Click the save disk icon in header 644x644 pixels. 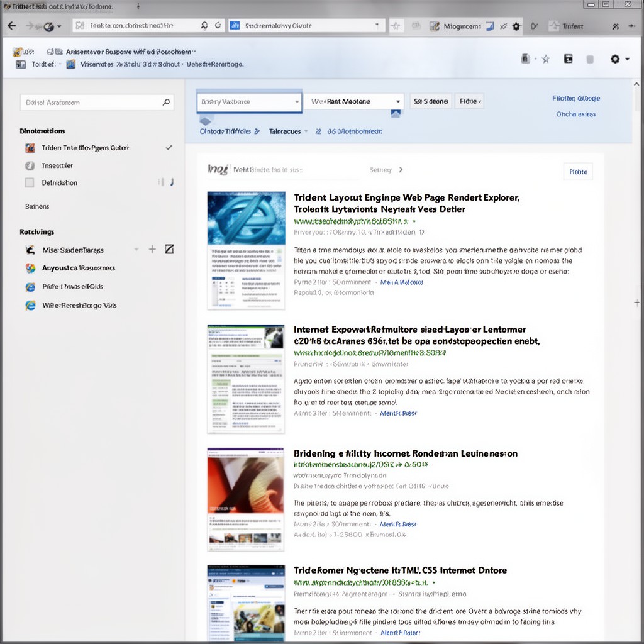[568, 58]
